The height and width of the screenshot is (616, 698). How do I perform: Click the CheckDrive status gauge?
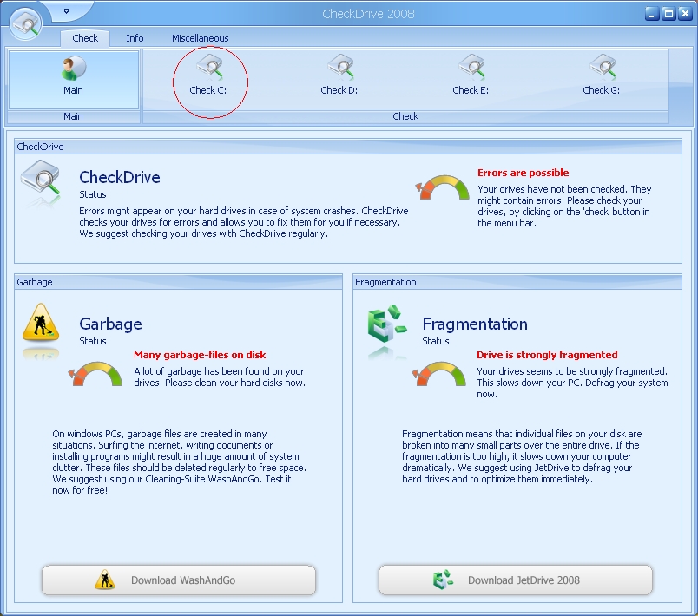tap(442, 187)
